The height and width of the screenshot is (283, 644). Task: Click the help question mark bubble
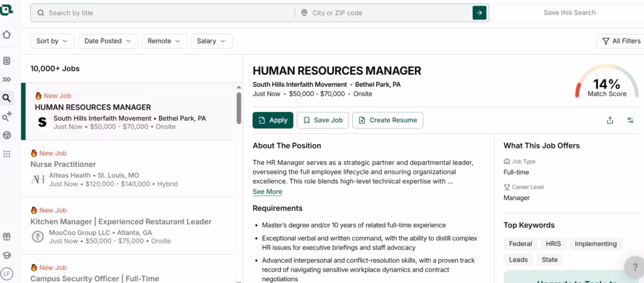(634, 267)
